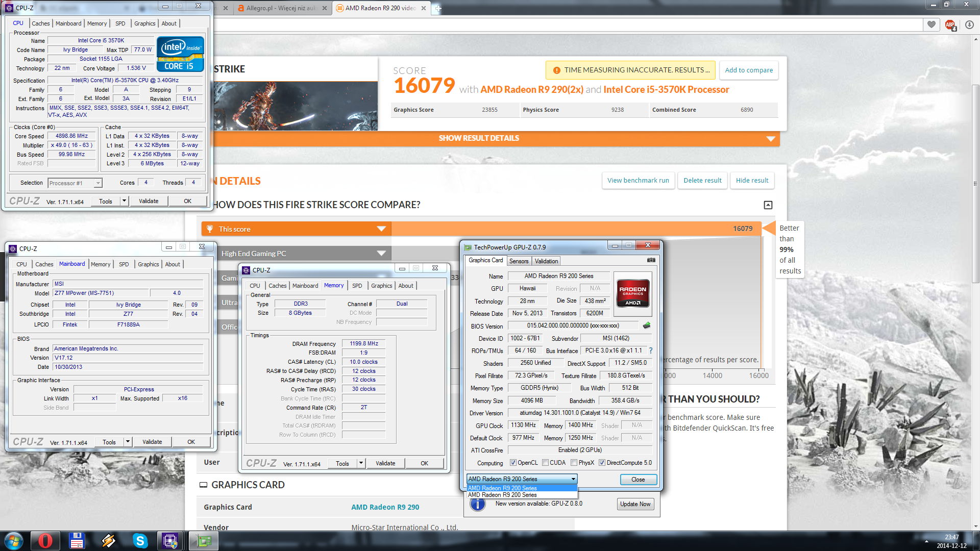Click the info icon beside new version notice
980x551 pixels.
point(477,504)
